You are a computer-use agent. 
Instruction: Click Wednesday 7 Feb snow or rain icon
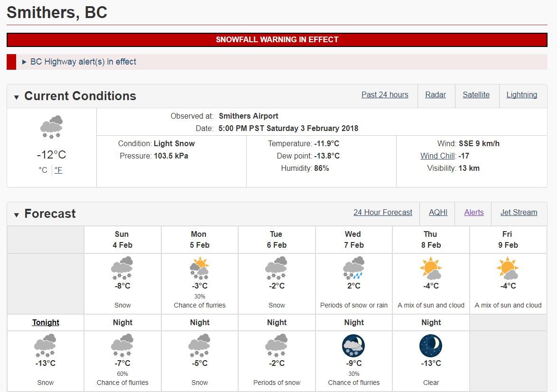pos(353,268)
